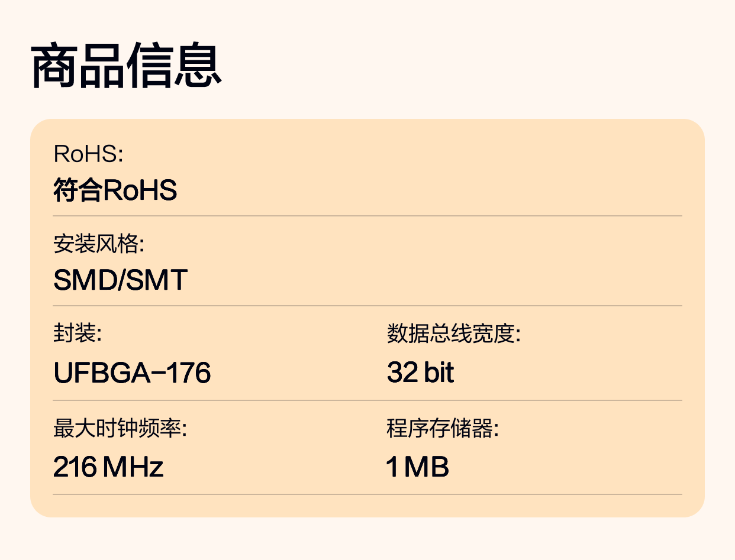This screenshot has width=735, height=560.
Task: Click the divider below 216 MHz row
Action: (367, 494)
